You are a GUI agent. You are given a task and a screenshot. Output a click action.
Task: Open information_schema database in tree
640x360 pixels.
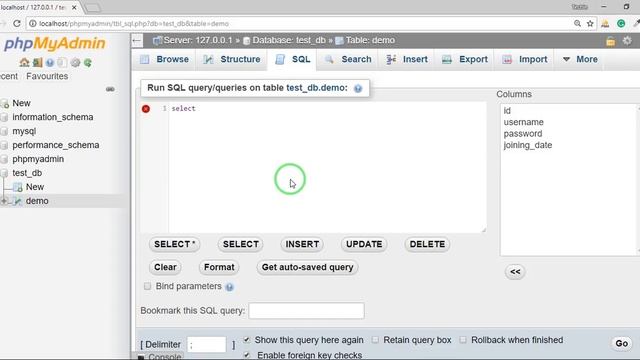pos(53,117)
